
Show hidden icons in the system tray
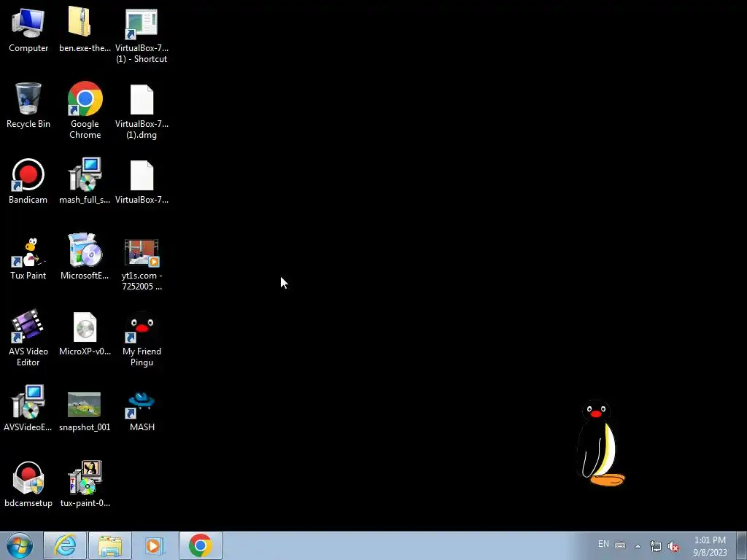click(638, 546)
